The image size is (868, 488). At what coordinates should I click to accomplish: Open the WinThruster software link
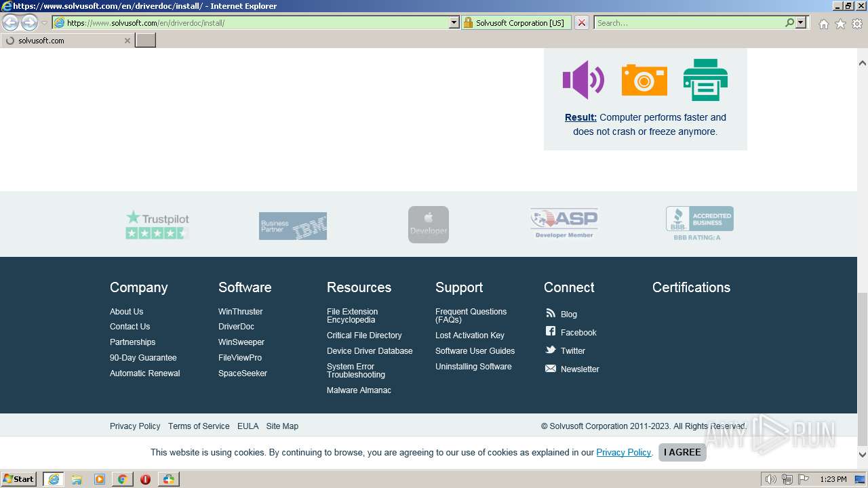pyautogui.click(x=241, y=312)
